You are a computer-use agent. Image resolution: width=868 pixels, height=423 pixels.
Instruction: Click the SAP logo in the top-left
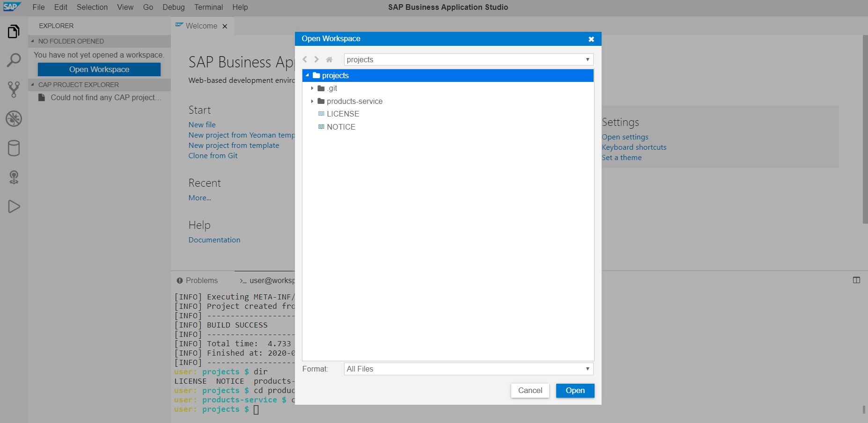11,7
